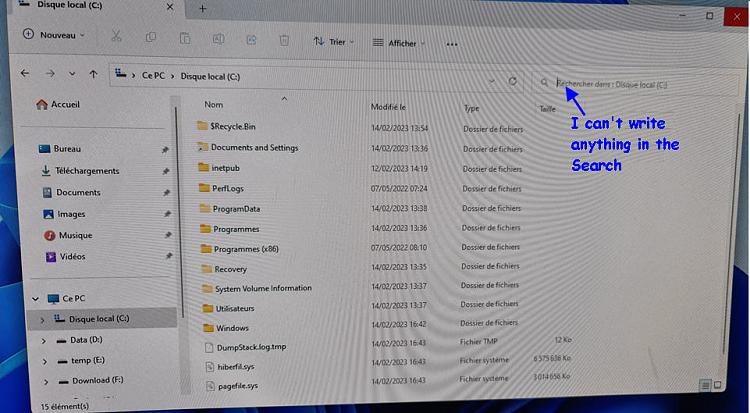Open Bureau in the sidebar
This screenshot has height=413, width=750.
coord(59,149)
